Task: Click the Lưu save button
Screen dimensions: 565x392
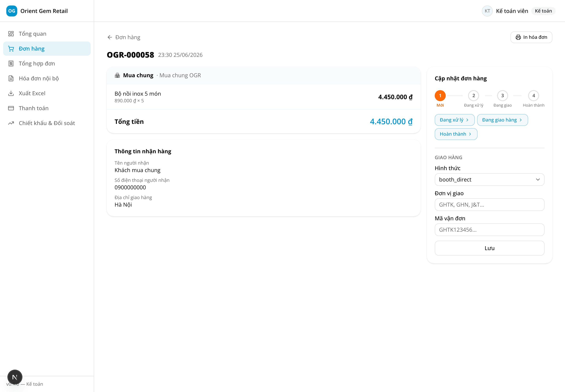Action: (489, 248)
